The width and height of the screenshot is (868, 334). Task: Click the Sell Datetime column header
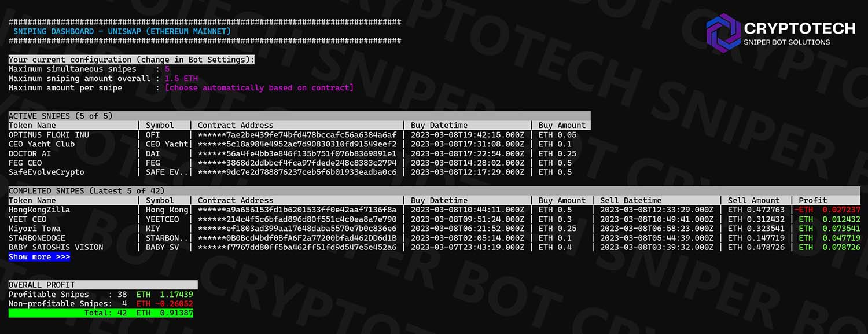[x=631, y=200]
